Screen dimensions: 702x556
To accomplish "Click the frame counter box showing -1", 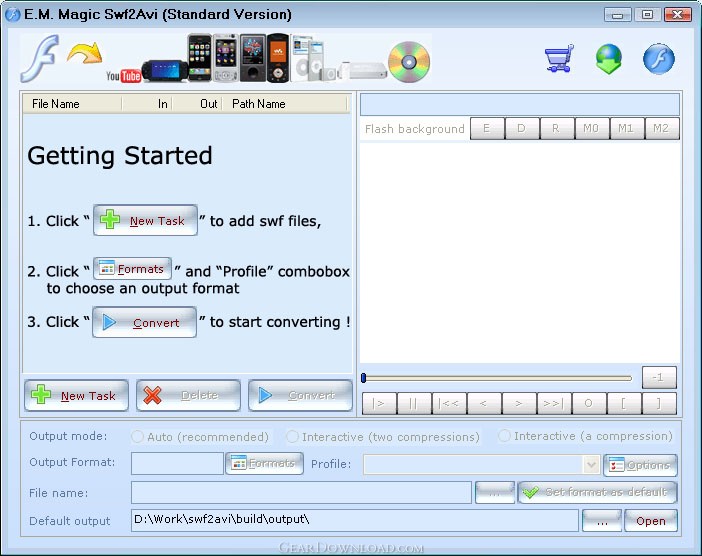I will pos(659,377).
